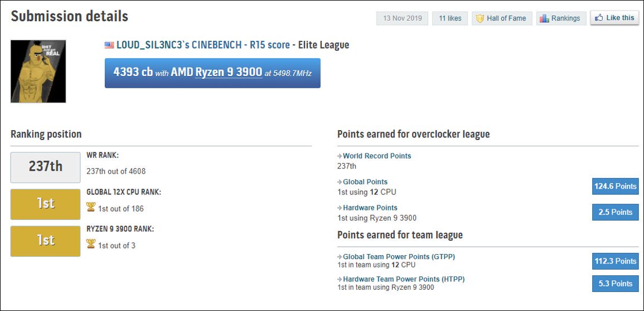Click the Like this button
The width and height of the screenshot is (644, 311).
point(614,18)
